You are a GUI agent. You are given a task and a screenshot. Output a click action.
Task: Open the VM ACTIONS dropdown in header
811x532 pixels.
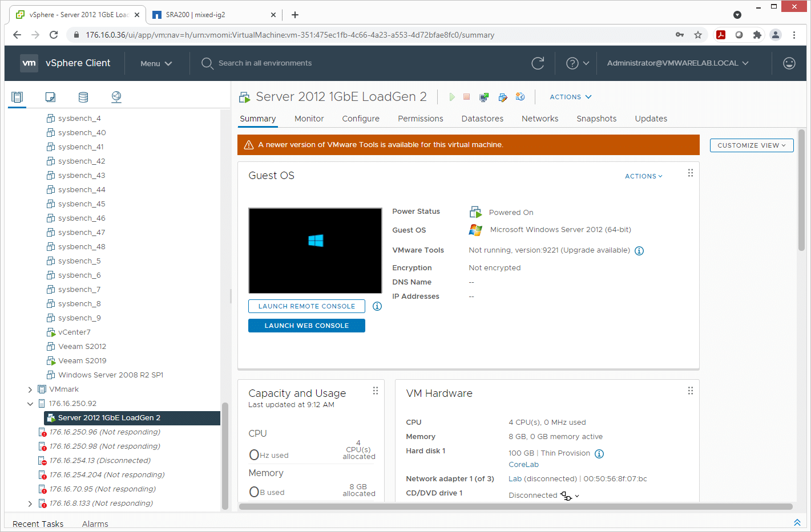[x=570, y=97]
